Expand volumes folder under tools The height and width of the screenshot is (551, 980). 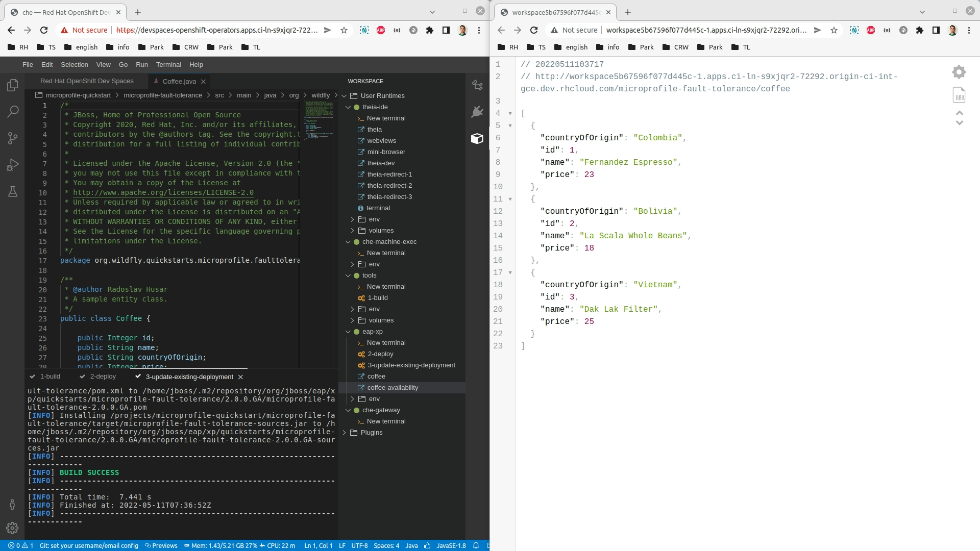(x=352, y=320)
